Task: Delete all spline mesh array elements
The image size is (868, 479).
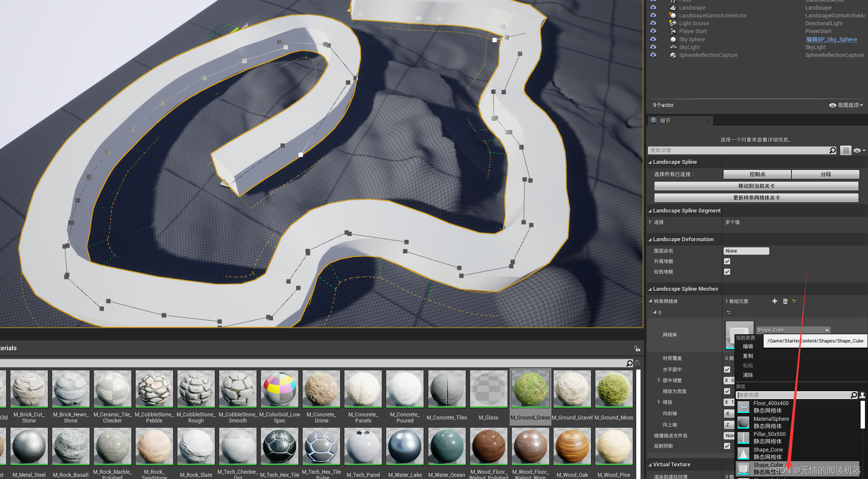Action: (x=785, y=301)
